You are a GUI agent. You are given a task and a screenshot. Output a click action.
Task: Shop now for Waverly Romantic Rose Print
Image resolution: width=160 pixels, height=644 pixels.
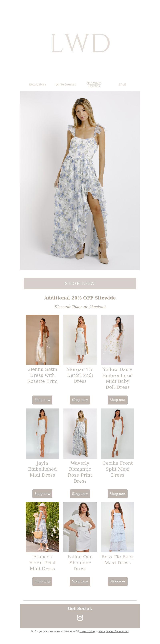[x=80, y=494]
